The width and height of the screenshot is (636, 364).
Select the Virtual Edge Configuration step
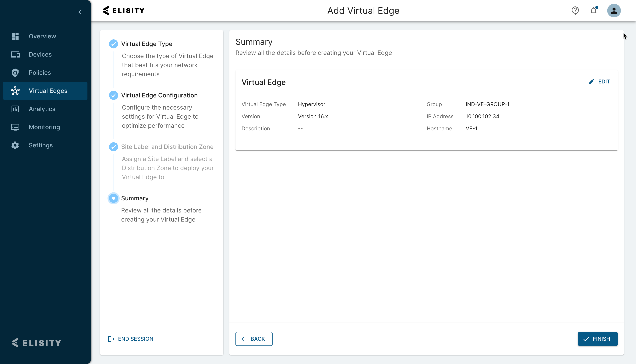159,95
